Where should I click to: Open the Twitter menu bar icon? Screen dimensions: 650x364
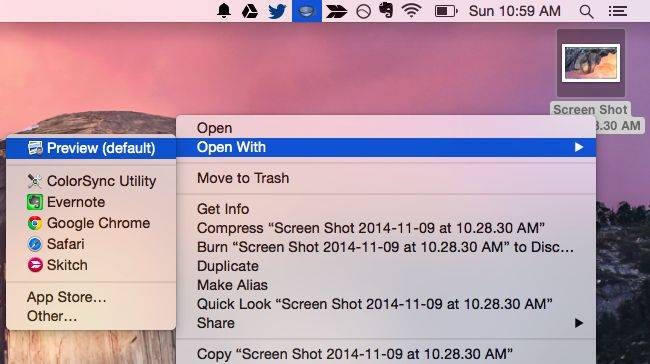277,11
